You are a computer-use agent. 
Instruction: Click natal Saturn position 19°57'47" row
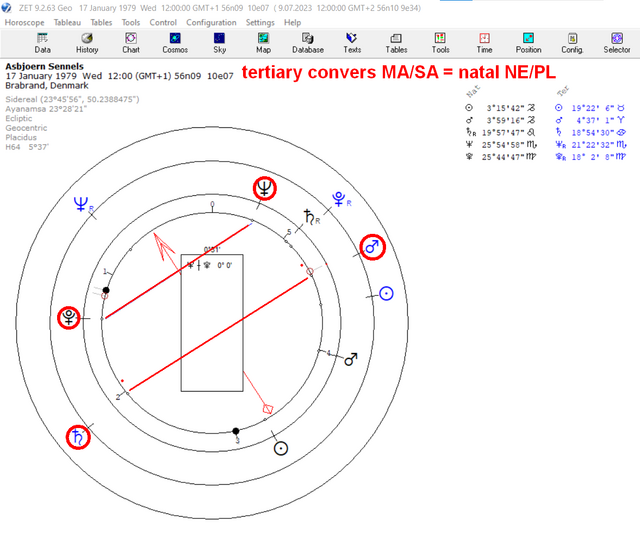pos(500,132)
